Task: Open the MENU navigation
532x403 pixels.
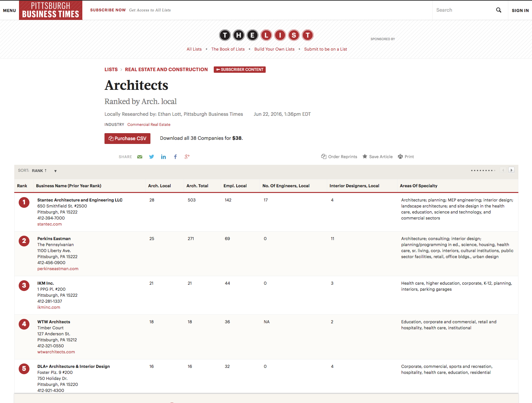Action: [x=9, y=10]
